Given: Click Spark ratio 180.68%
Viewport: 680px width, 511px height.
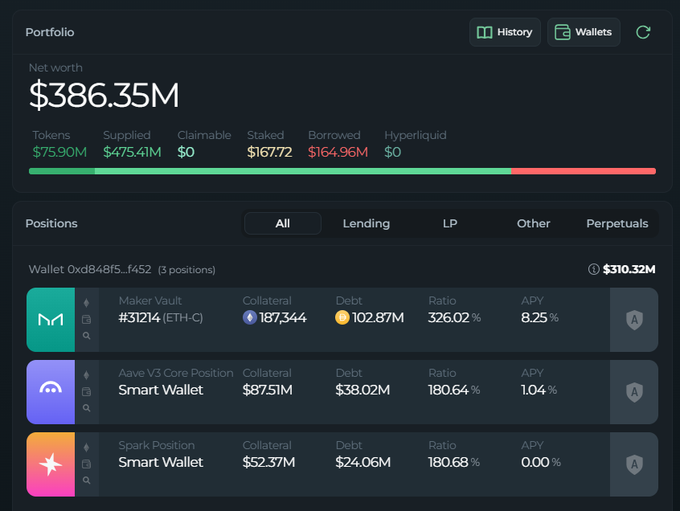Looking at the screenshot, I should 454,462.
